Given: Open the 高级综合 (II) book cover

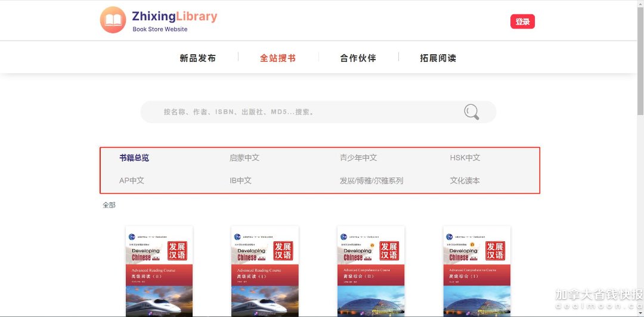Looking at the screenshot, I should click(371, 271).
